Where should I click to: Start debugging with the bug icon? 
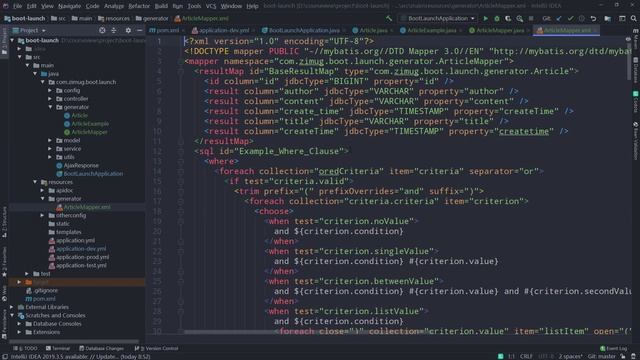pyautogui.click(x=497, y=18)
